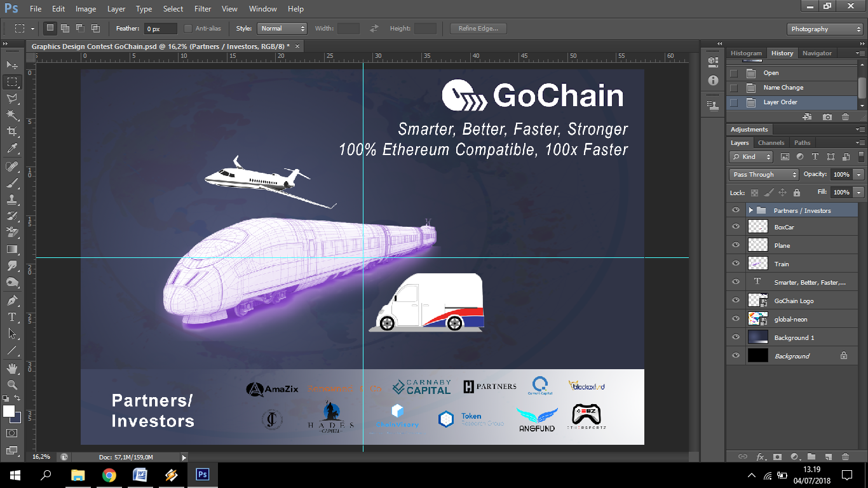Hide the Background 1 layer
The image size is (868, 488).
coord(736,337)
